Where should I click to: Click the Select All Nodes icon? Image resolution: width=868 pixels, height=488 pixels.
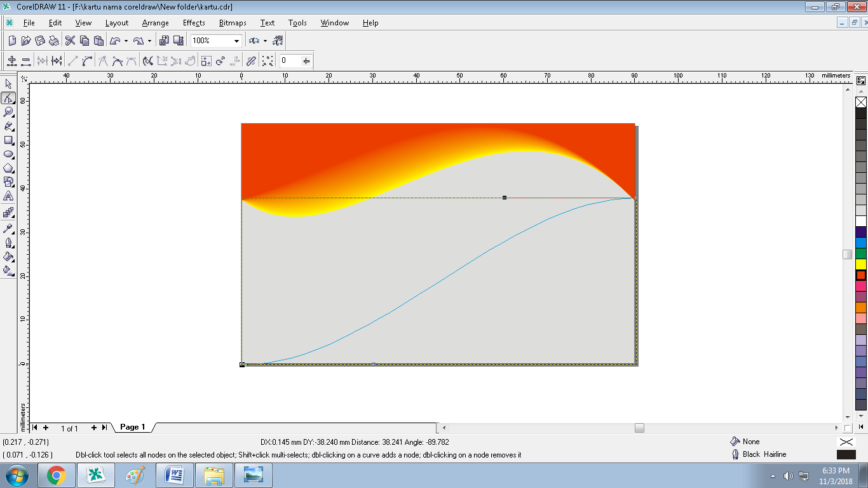[x=268, y=61]
